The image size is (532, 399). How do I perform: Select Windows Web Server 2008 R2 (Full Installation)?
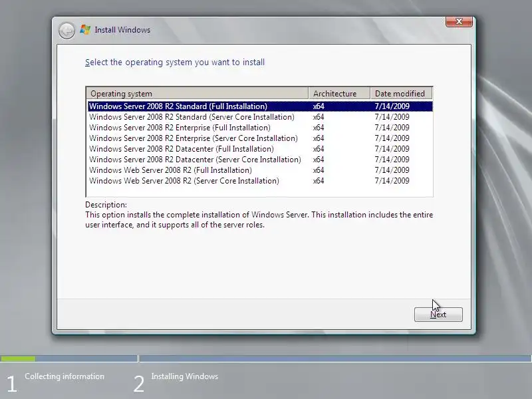(x=260, y=170)
